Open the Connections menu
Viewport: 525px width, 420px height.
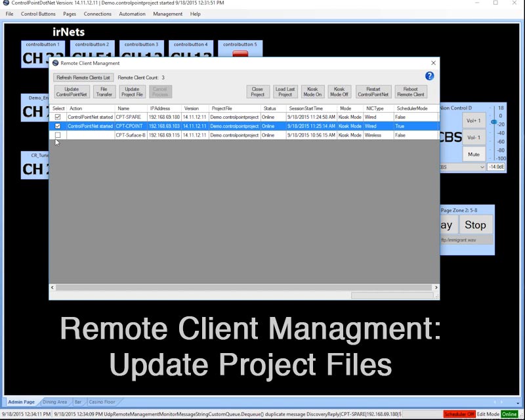(97, 14)
